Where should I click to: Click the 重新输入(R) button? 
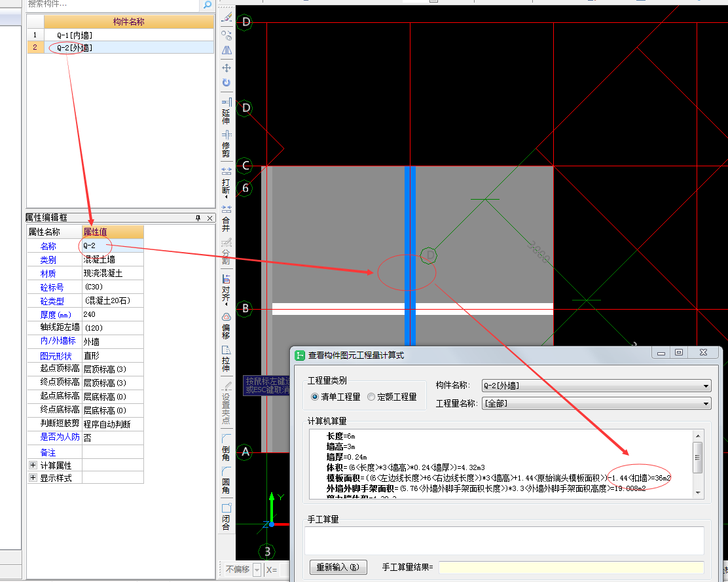[x=338, y=567]
